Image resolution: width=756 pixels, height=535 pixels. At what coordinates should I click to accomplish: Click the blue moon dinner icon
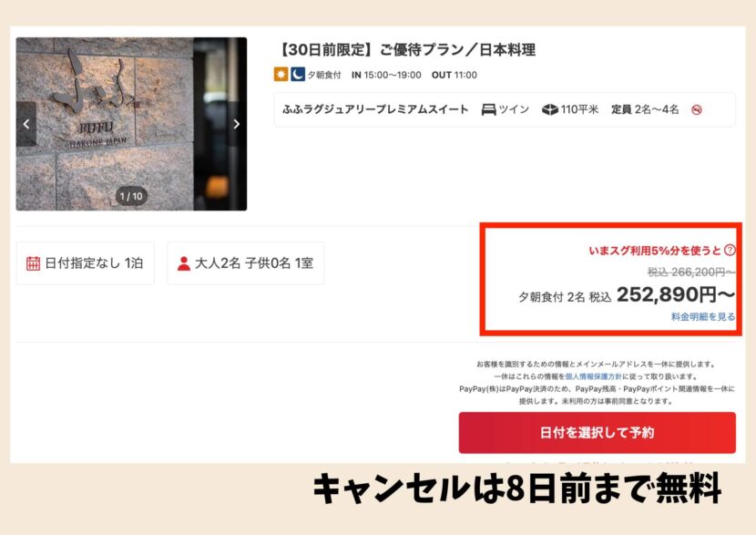pos(298,75)
